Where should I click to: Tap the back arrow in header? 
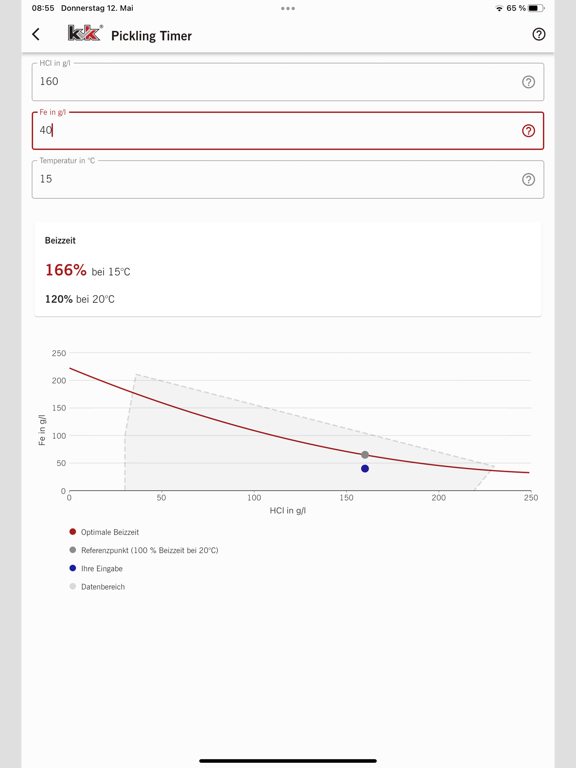point(36,34)
